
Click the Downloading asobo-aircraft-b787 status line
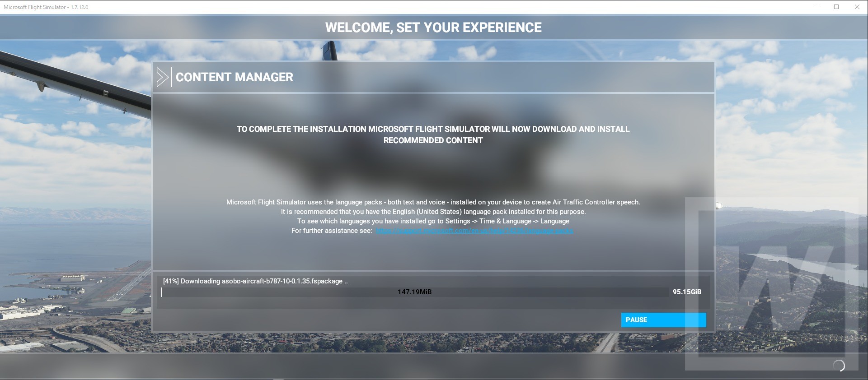[255, 281]
